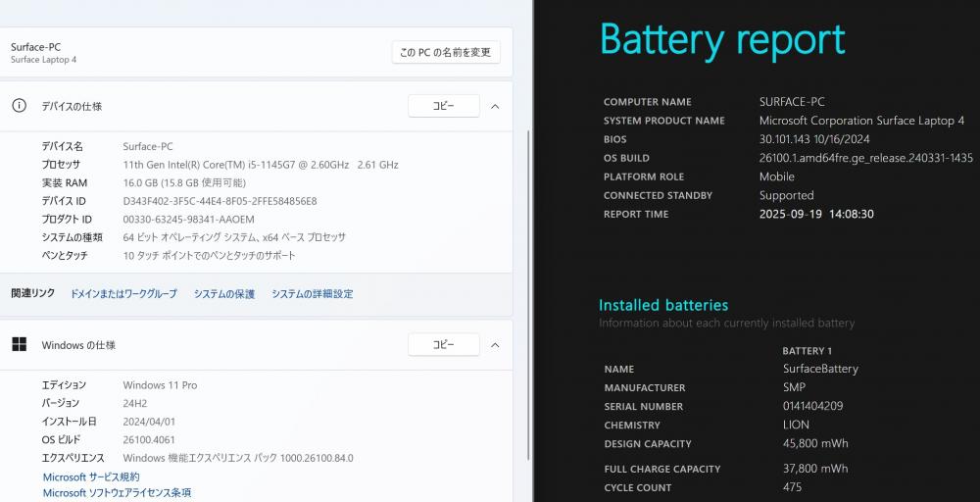Image resolution: width=980 pixels, height=502 pixels.
Task: Select battery serial number 0141404209
Action: [812, 406]
